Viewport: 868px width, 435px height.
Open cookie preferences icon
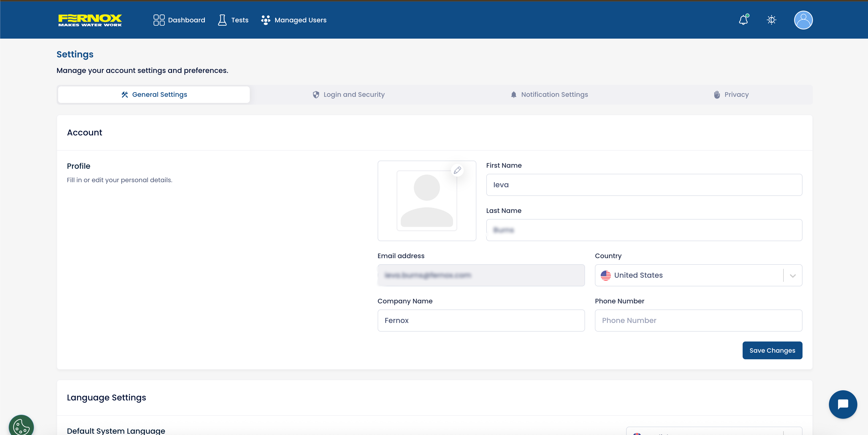tap(21, 426)
